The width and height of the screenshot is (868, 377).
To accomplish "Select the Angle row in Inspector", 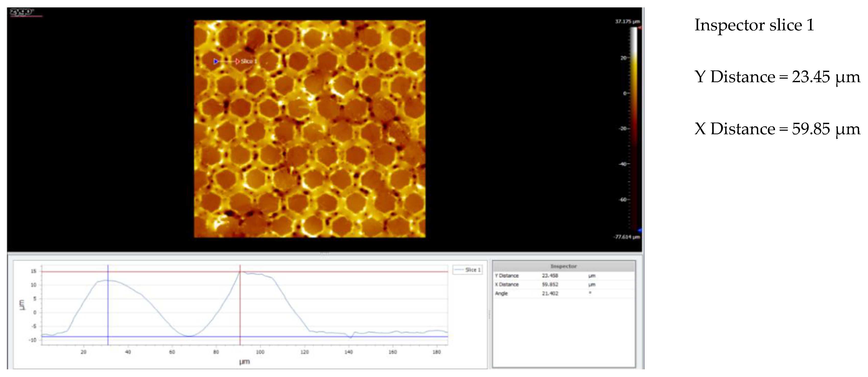I will [501, 294].
